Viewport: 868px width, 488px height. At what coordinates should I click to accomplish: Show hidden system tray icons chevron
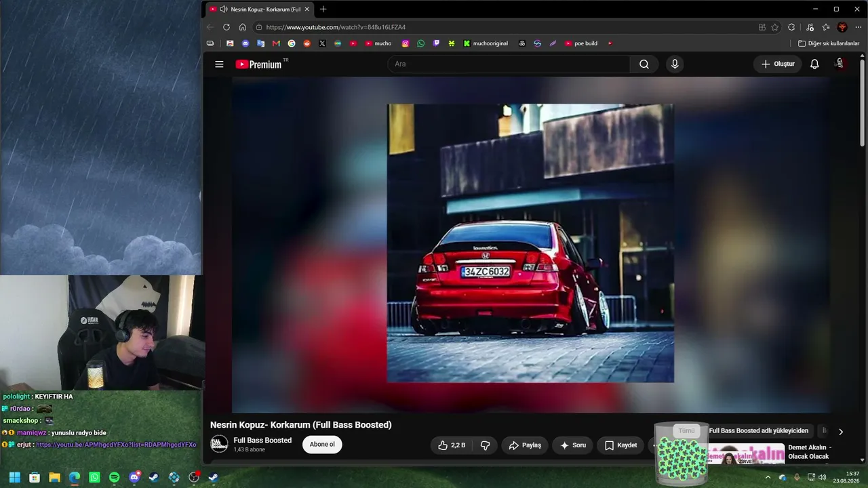tap(768, 477)
